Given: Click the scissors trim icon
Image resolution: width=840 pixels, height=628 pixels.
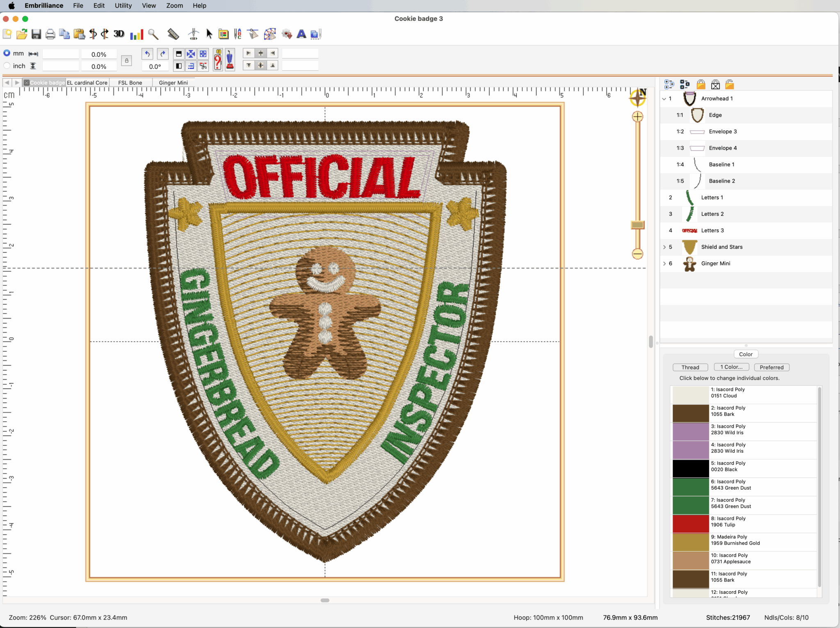Looking at the screenshot, I should [203, 66].
